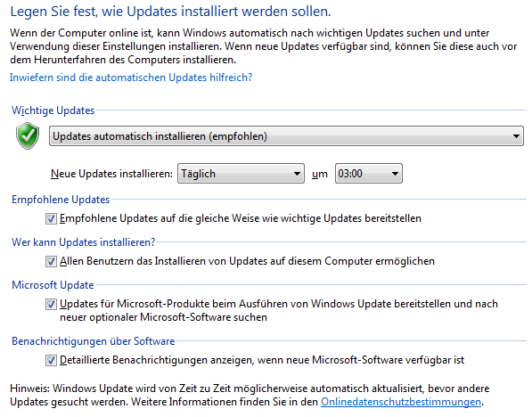Click the arrow of the important updates combo box
Image resolution: width=532 pixels, height=417 pixels.
tap(516, 136)
